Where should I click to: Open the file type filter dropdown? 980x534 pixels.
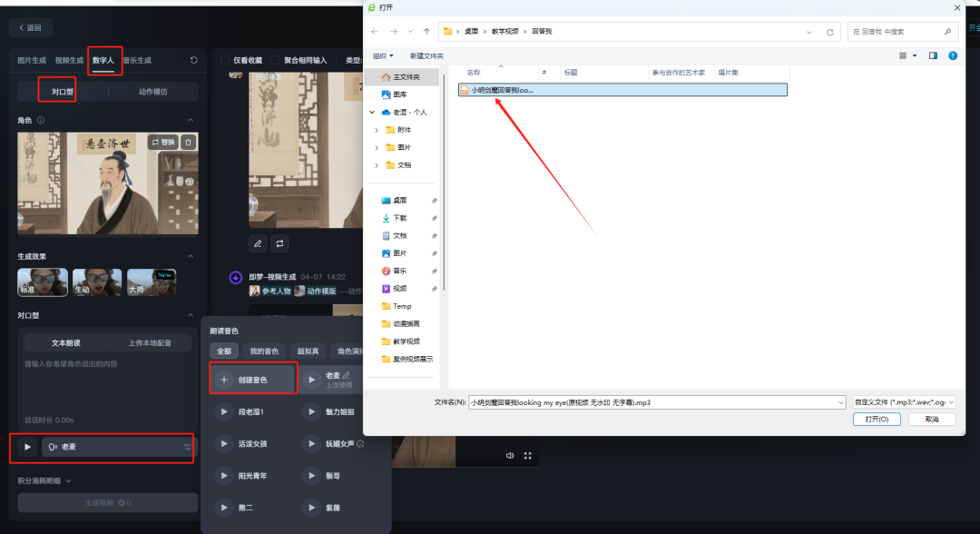tap(904, 401)
